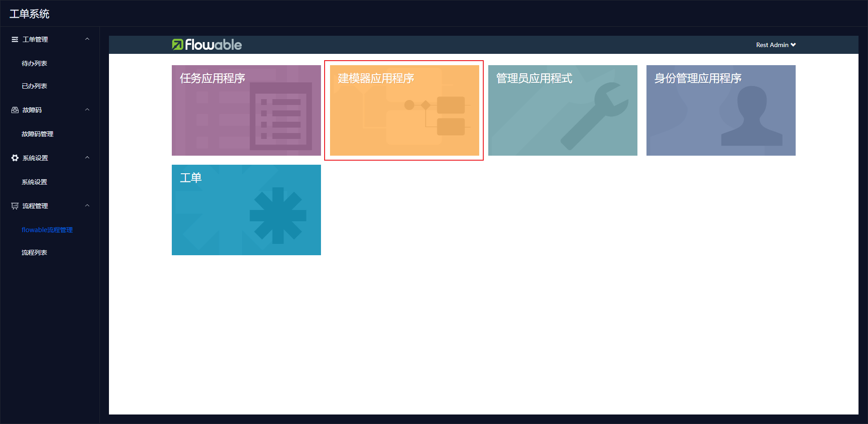
Task: Open the 管理员应用程式 wrench tile
Action: point(563,110)
